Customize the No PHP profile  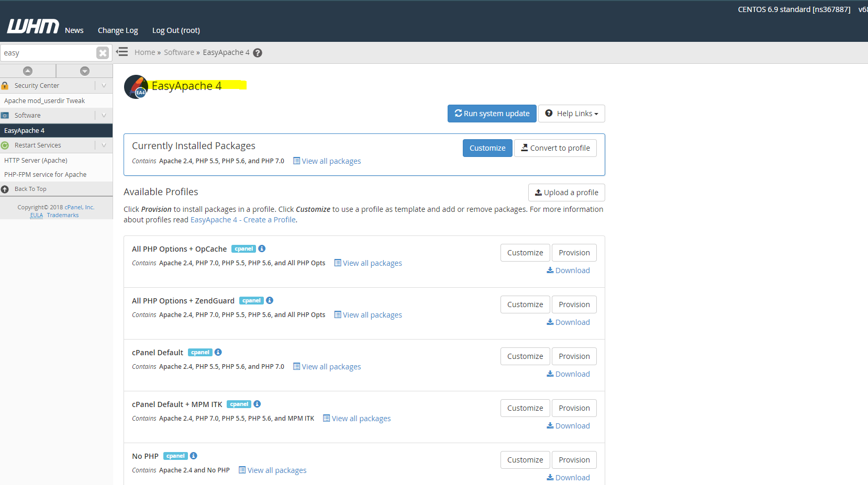point(525,460)
